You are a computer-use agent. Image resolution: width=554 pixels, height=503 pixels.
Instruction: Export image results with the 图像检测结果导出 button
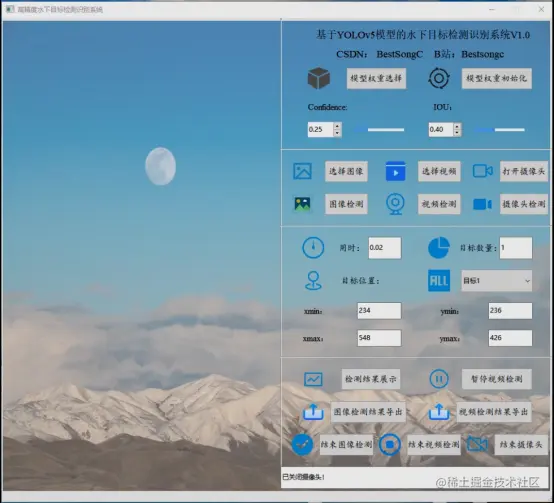(x=368, y=412)
